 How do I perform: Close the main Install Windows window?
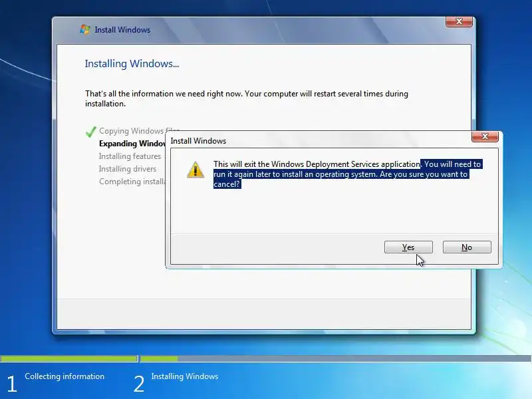[x=459, y=21]
